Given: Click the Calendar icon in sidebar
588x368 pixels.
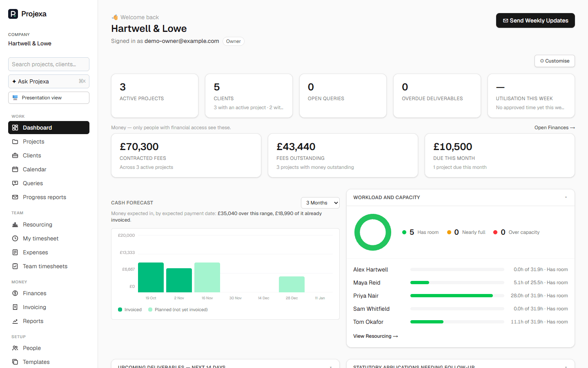Looking at the screenshot, I should click(x=15, y=169).
